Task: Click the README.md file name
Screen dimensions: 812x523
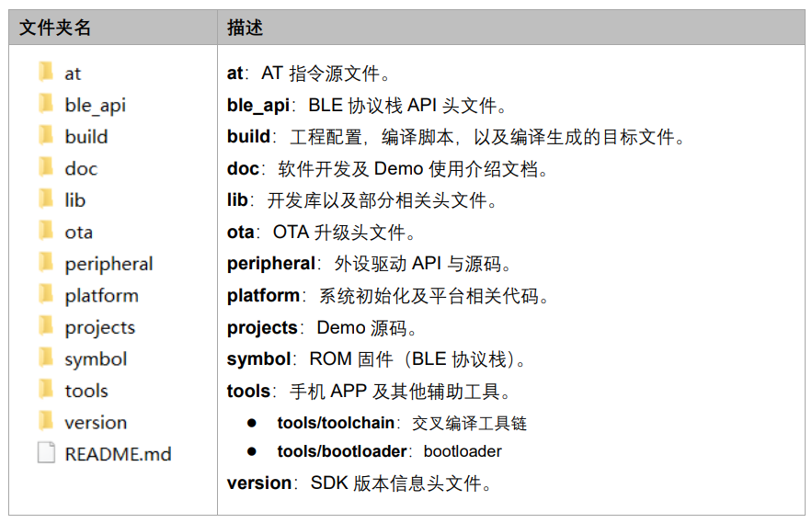Action: click(x=118, y=455)
